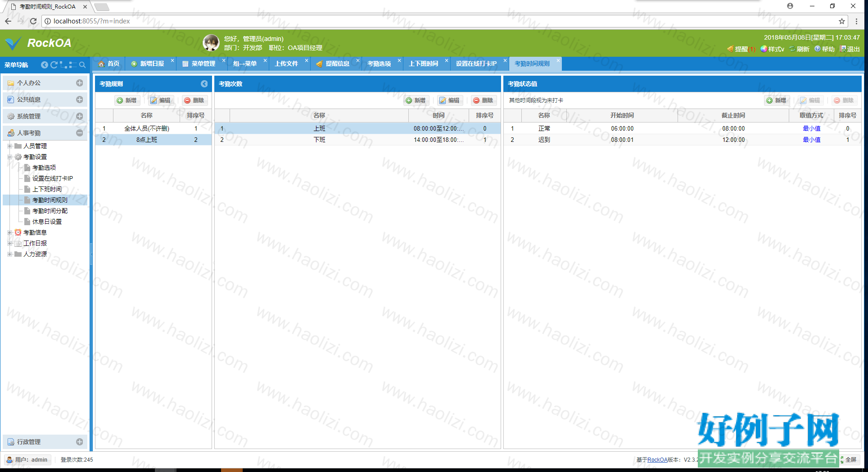Click 编辑 in the 考勤规则 panel
This screenshot has width=868, height=472.
pos(161,100)
